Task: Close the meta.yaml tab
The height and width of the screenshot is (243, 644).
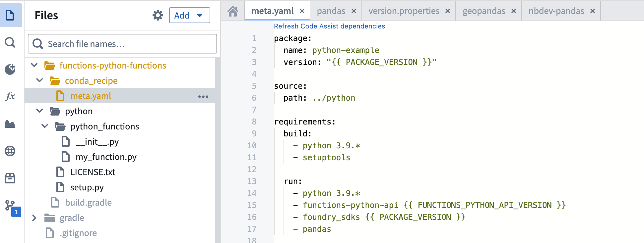Action: (302, 11)
